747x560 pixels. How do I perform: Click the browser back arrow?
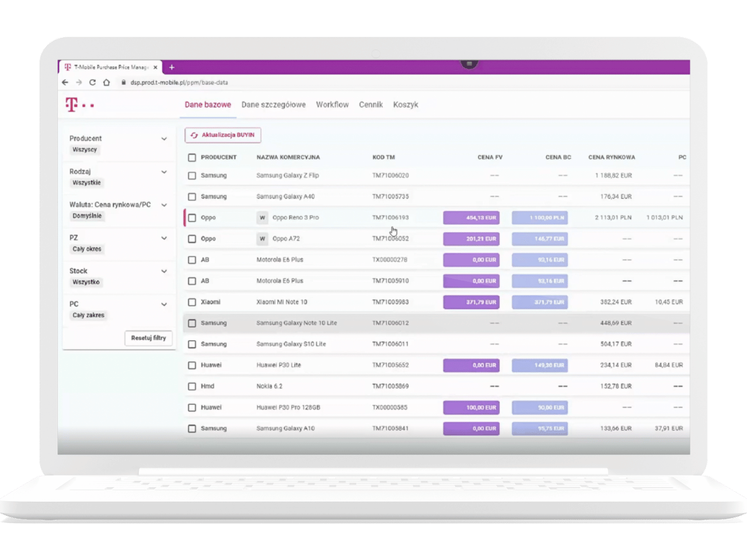click(x=65, y=82)
